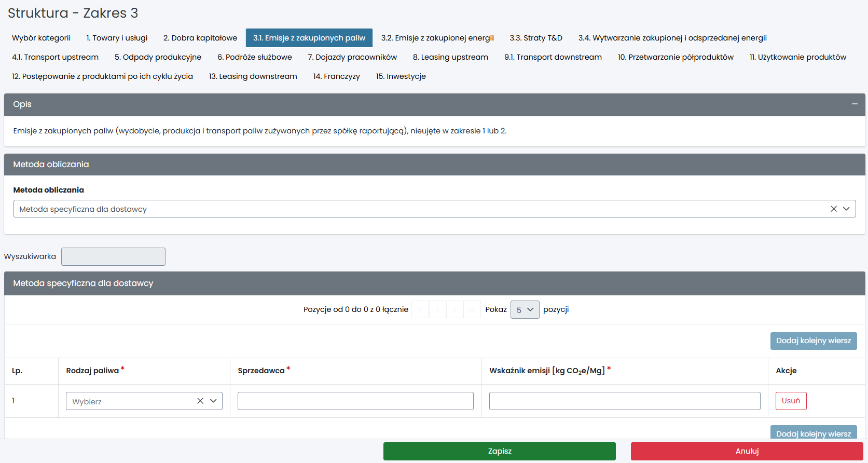Clear the Rodzaj paliwa selection with X
Screen dimensions: 868x463
200,401
